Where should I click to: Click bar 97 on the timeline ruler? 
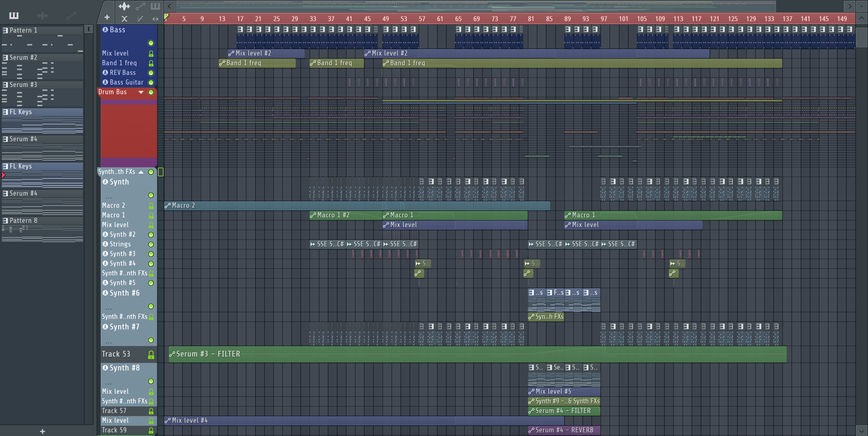click(x=604, y=19)
